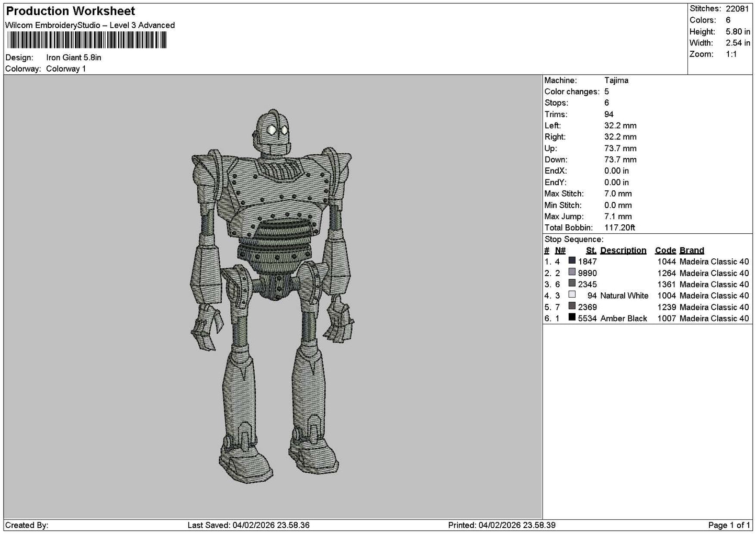Screen dimensions: 756x534
Task: Click the Min Stitch value '0.0 mm'
Action: coord(618,205)
